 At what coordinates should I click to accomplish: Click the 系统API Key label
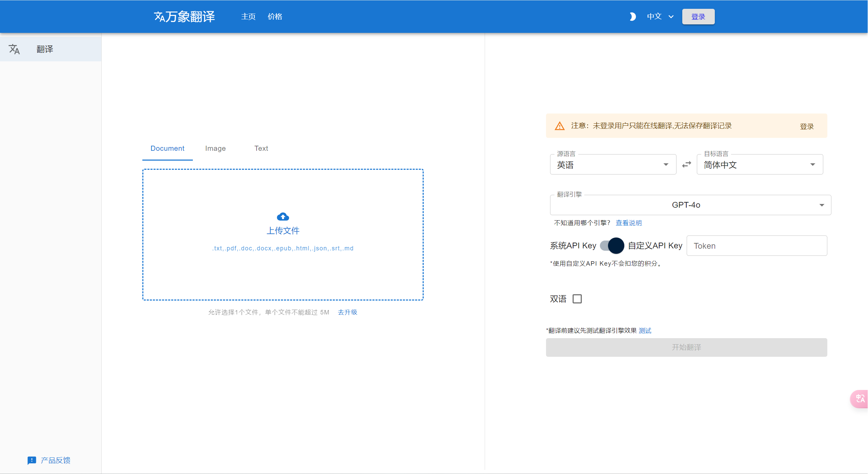[x=573, y=246]
